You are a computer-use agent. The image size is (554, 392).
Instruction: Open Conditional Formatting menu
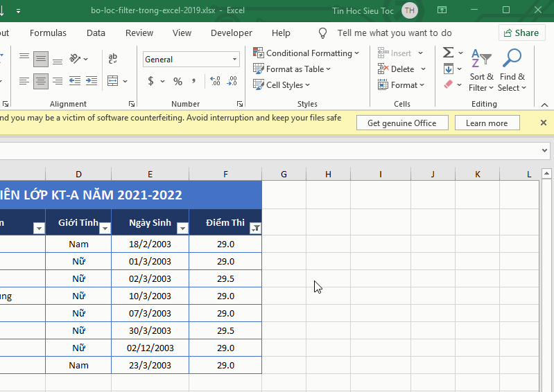[306, 53]
